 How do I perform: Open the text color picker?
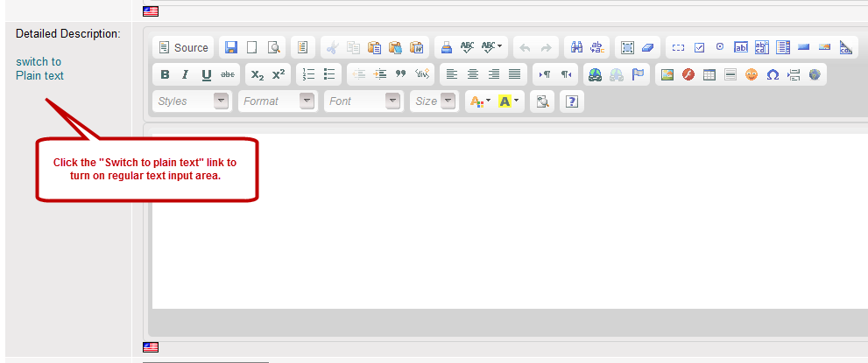480,101
